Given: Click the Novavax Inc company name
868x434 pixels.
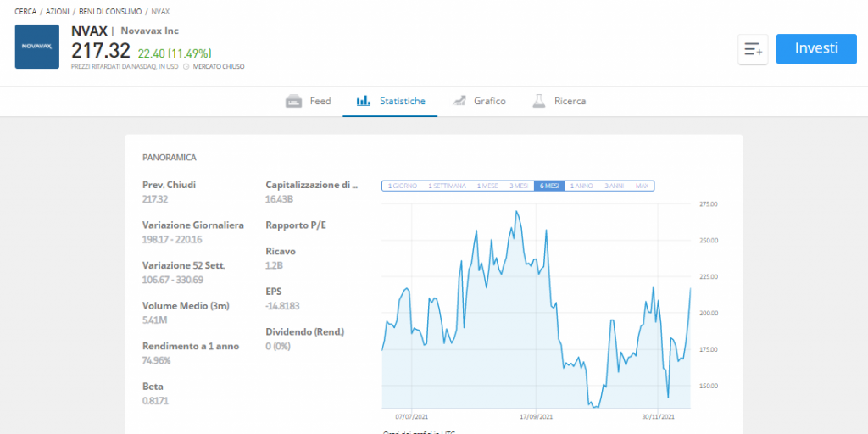Looking at the screenshot, I should [149, 31].
